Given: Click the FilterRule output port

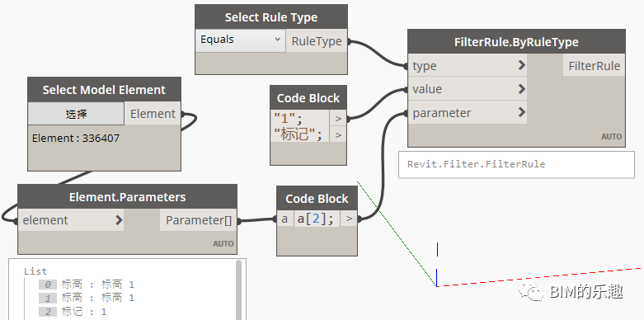Looking at the screenshot, I should coord(594,66).
